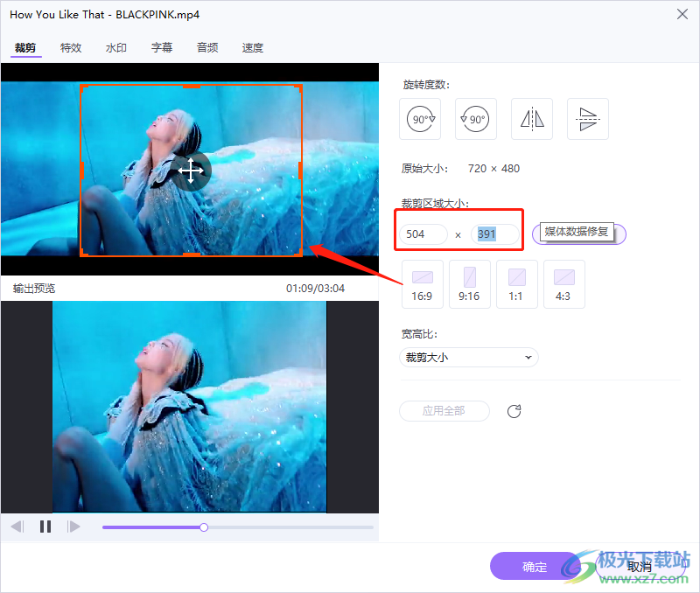Select the 9:16 aspect ratio preset
The width and height of the screenshot is (700, 593).
coord(470,284)
